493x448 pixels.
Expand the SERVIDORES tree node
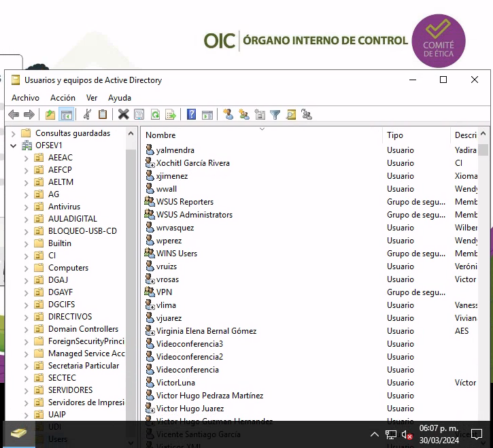coord(27,391)
